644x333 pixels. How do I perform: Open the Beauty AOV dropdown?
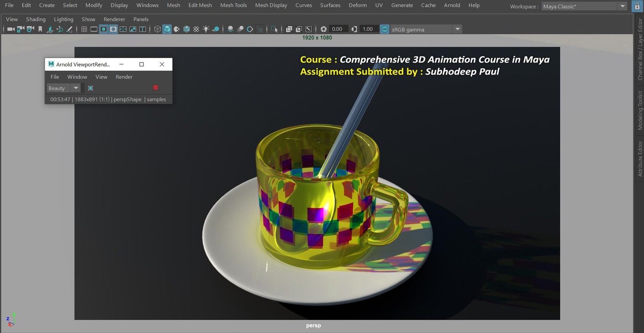click(x=63, y=88)
